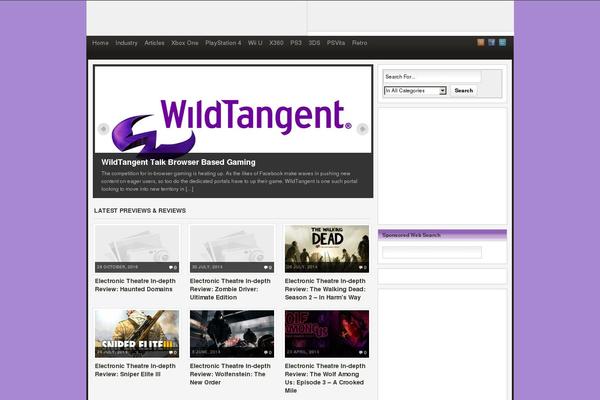Select PlayStation 4 in the navigation bar
Image resolution: width=600 pixels, height=400 pixels.
[223, 43]
